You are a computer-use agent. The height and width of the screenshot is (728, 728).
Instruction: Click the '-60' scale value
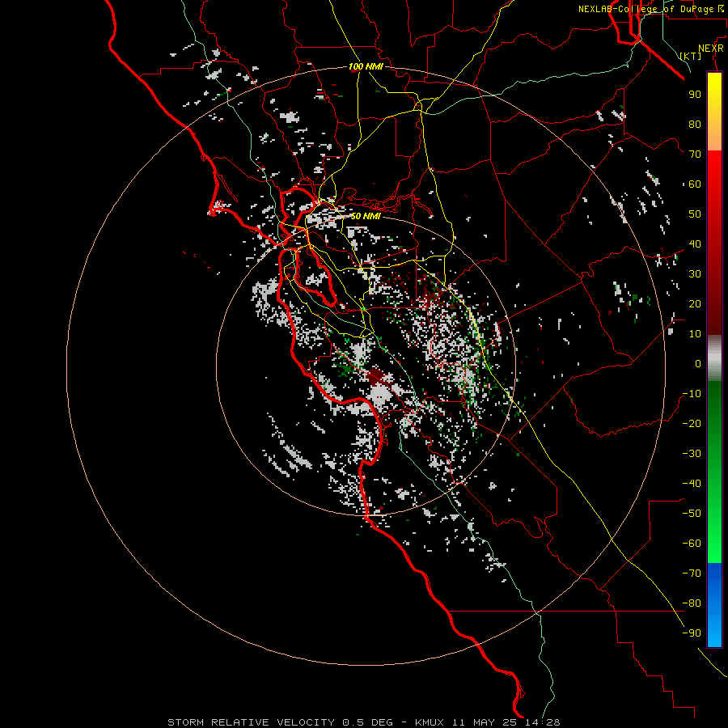[692, 544]
